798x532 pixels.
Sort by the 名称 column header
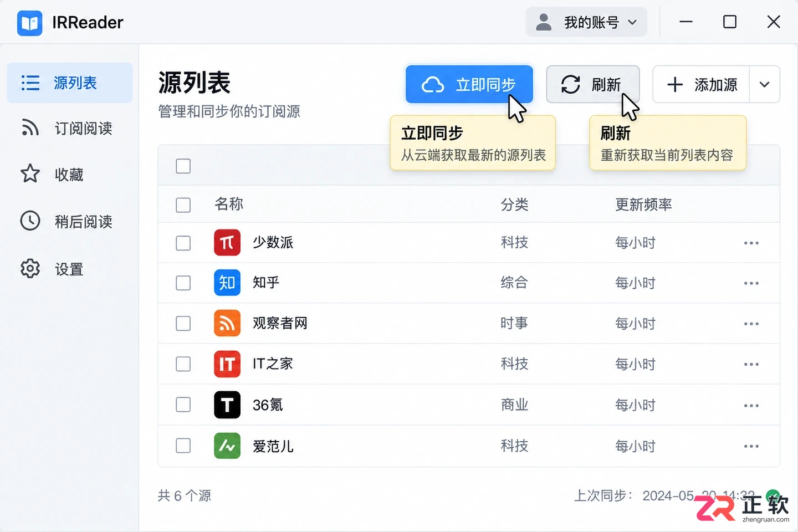[229, 204]
